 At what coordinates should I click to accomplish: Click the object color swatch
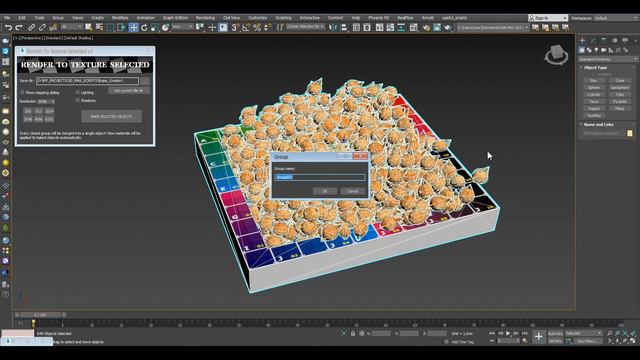click(630, 133)
